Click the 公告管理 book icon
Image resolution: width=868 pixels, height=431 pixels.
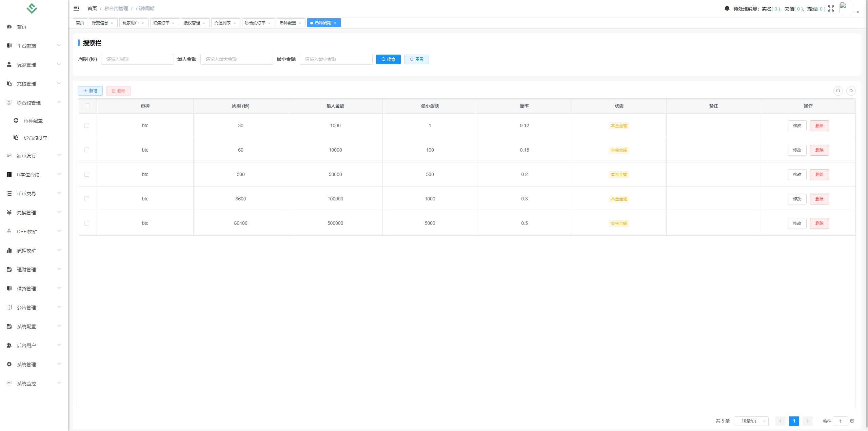click(9, 307)
